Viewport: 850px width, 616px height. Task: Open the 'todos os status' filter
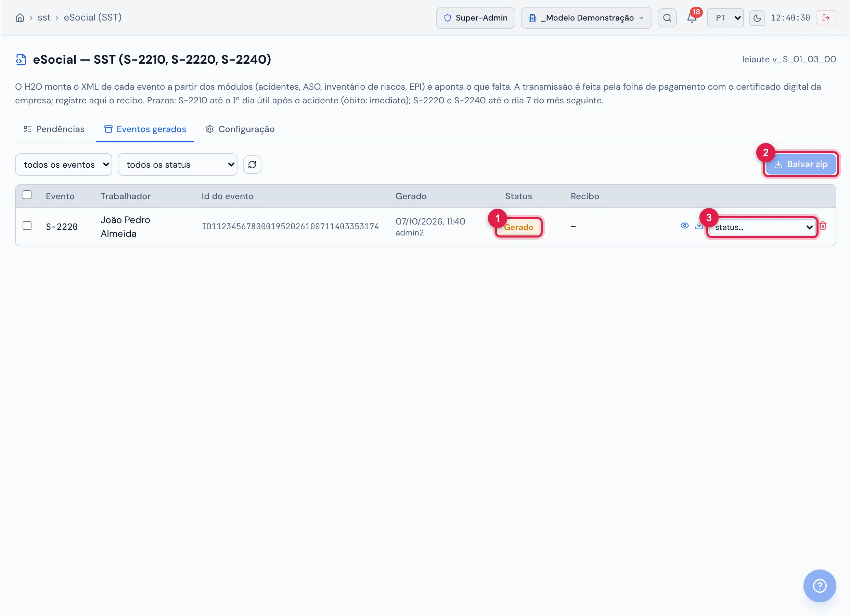pyautogui.click(x=177, y=165)
